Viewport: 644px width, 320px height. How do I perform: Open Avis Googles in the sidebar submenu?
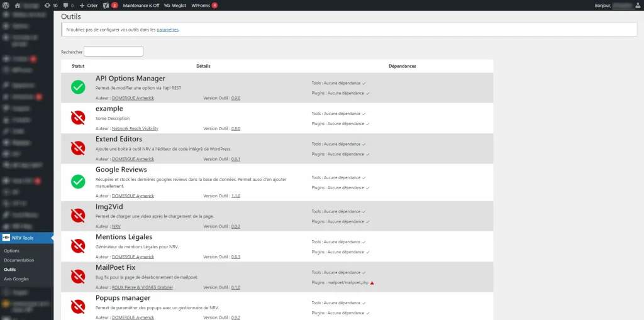16,279
